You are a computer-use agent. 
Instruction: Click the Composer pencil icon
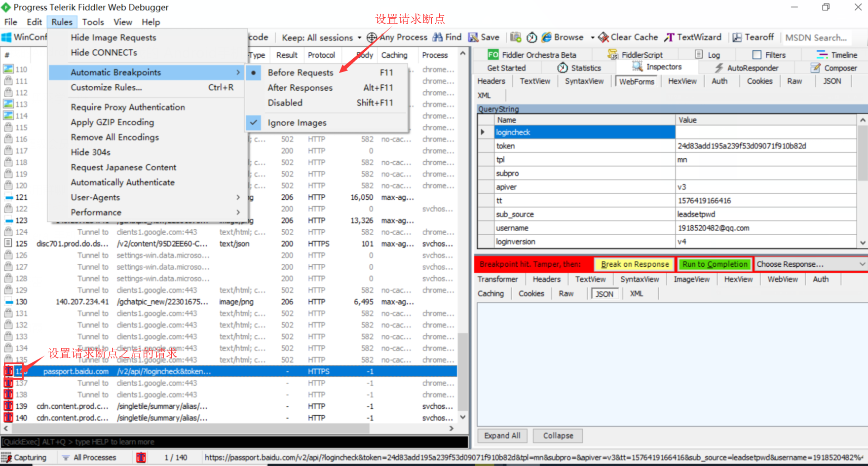(x=816, y=68)
